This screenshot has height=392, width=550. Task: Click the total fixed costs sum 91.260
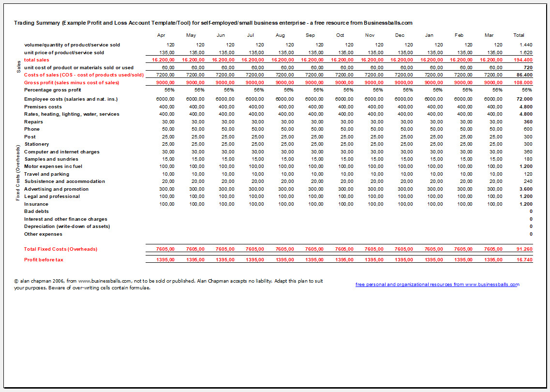pyautogui.click(x=524, y=249)
